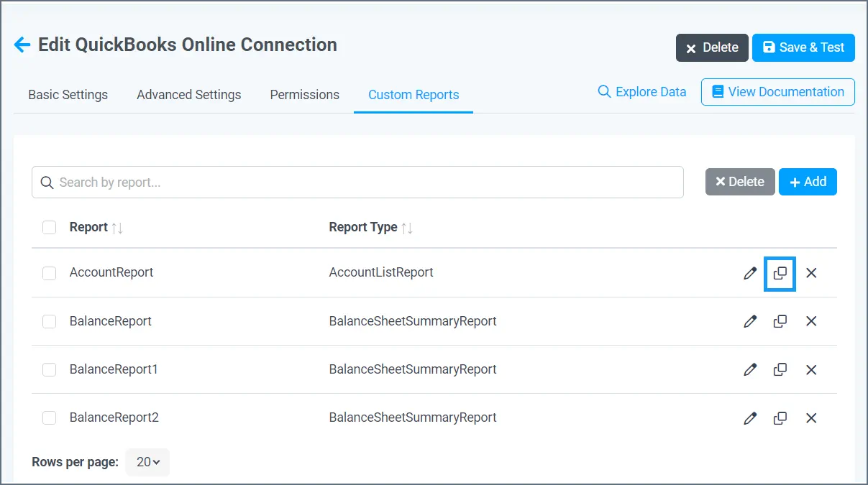
Task: Remove AccountReport with its X icon
Action: [x=811, y=273]
